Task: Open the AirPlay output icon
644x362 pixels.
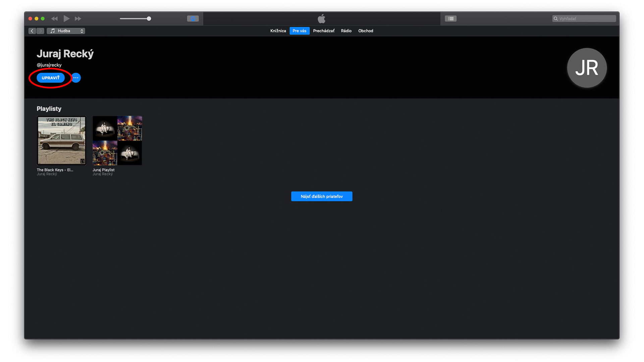Action: (193, 19)
